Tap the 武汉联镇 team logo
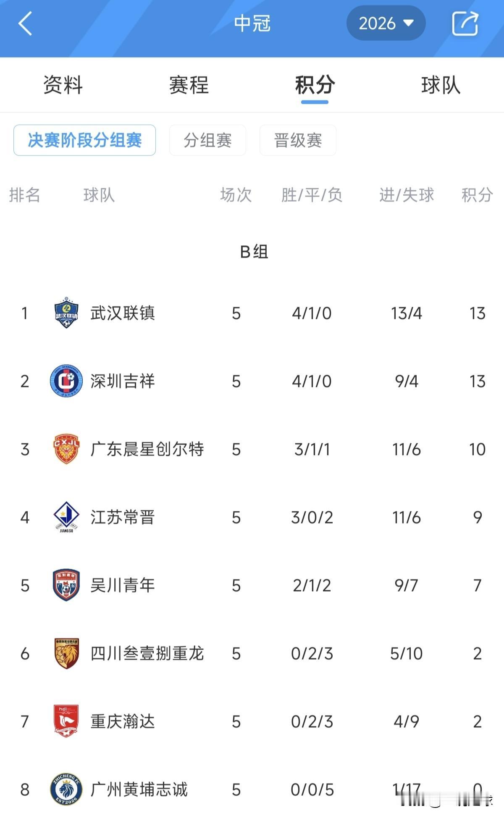 66,313
